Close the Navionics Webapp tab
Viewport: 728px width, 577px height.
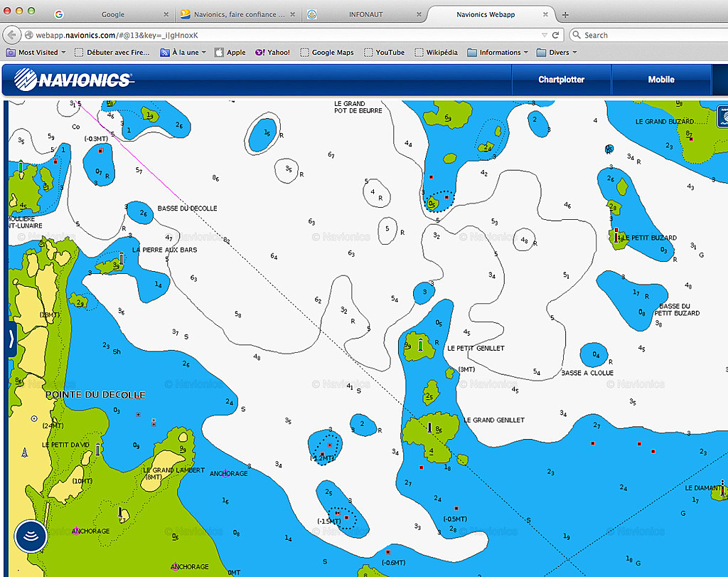pos(545,14)
